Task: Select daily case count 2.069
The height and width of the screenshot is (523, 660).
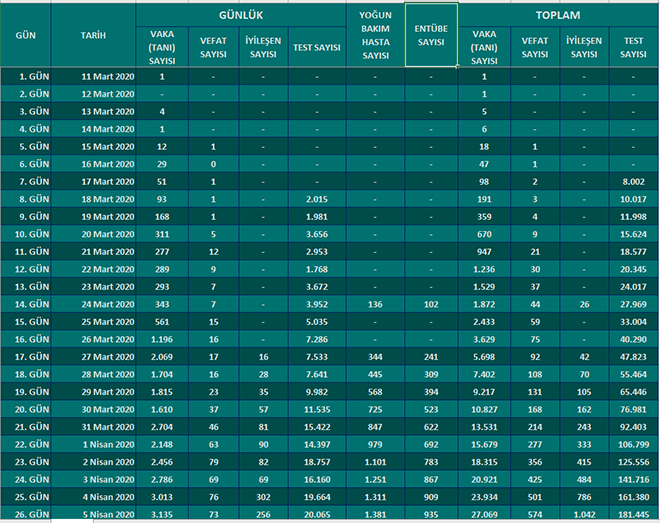Action: 162,357
